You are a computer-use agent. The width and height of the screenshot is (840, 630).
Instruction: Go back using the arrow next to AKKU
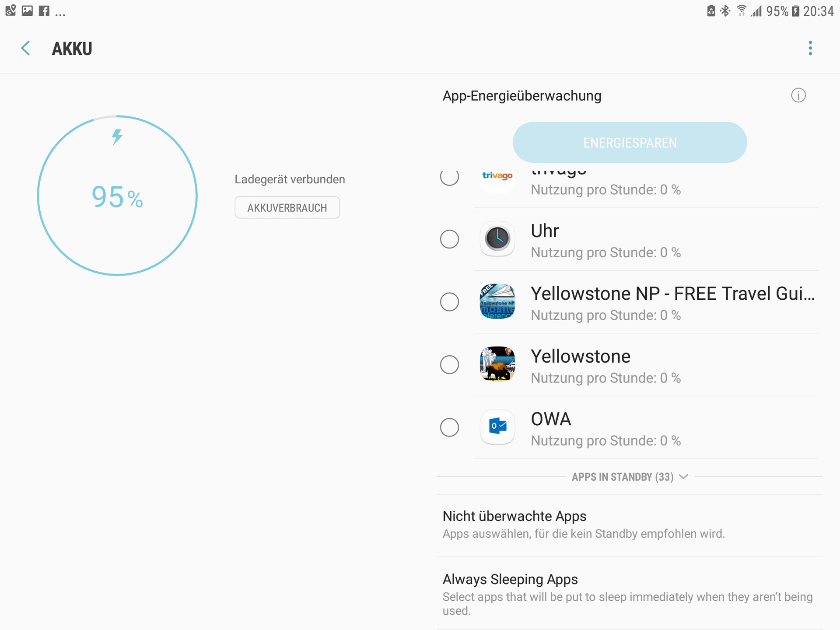(26, 48)
